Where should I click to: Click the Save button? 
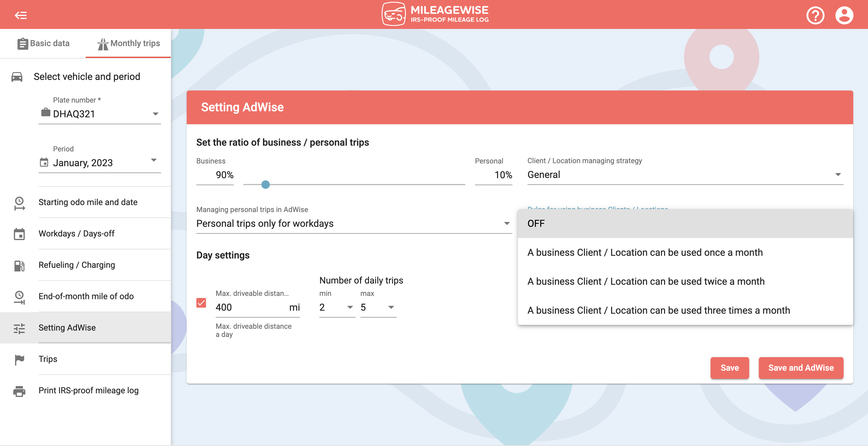(x=730, y=368)
